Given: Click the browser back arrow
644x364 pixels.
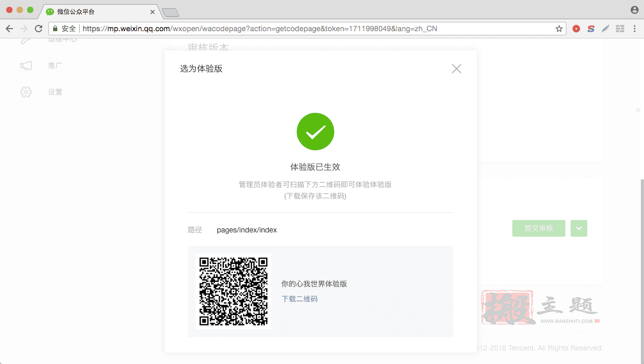Looking at the screenshot, I should [9, 29].
